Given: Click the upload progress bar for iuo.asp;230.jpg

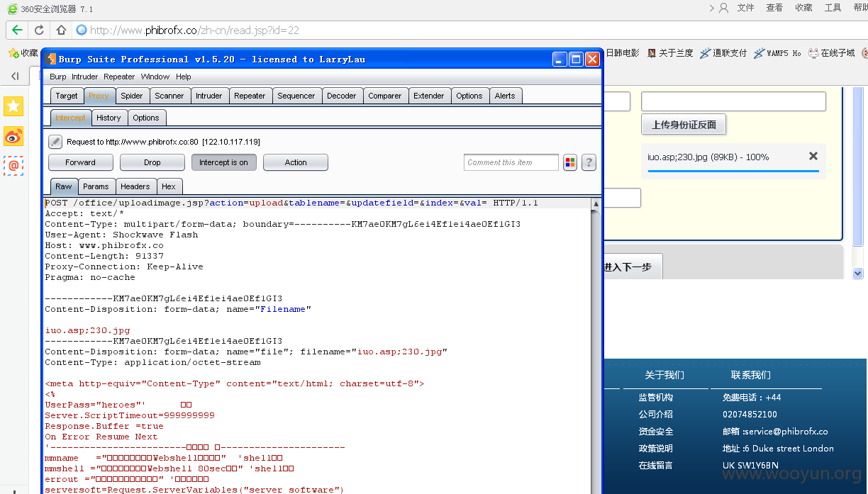Looking at the screenshot, I should pyautogui.click(x=733, y=171).
